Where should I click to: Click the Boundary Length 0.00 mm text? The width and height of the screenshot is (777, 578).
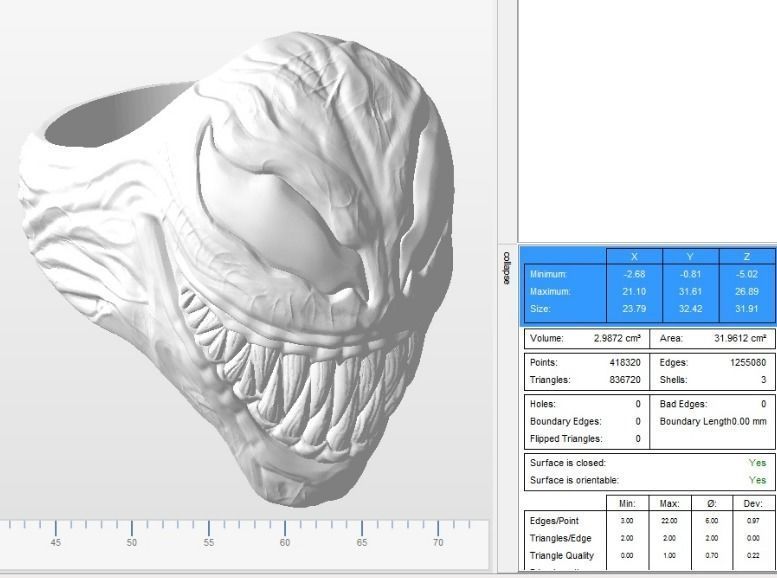point(713,421)
